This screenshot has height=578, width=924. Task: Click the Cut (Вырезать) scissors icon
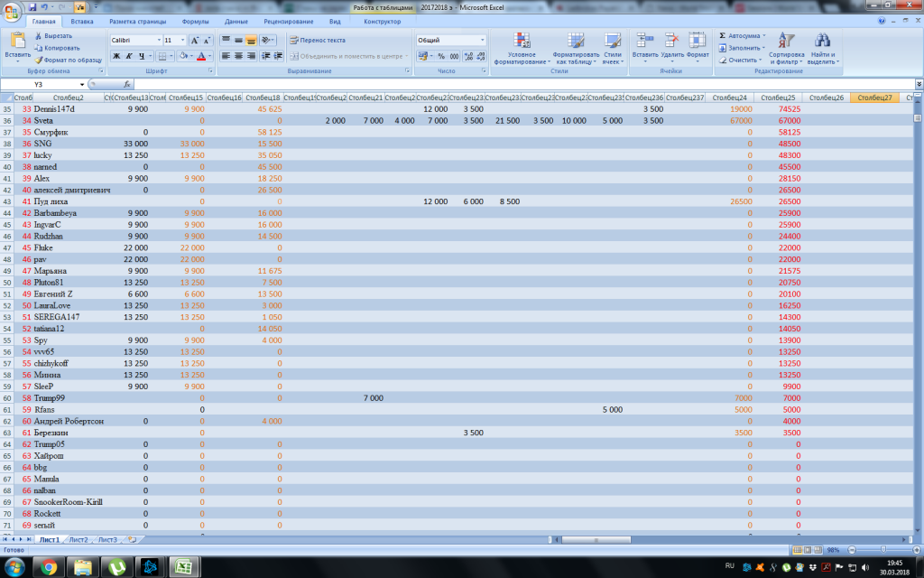(39, 35)
